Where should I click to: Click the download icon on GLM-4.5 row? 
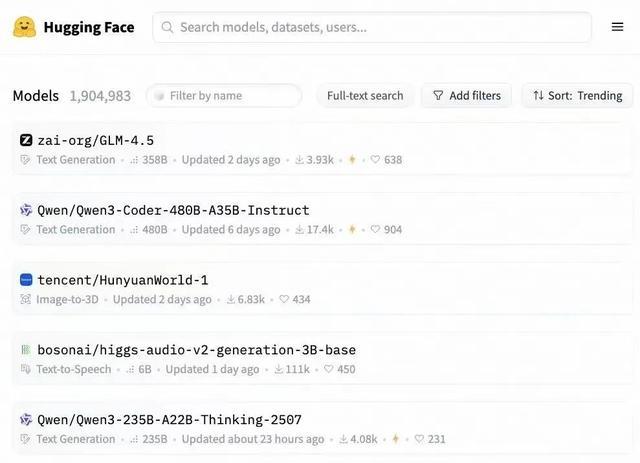299,160
